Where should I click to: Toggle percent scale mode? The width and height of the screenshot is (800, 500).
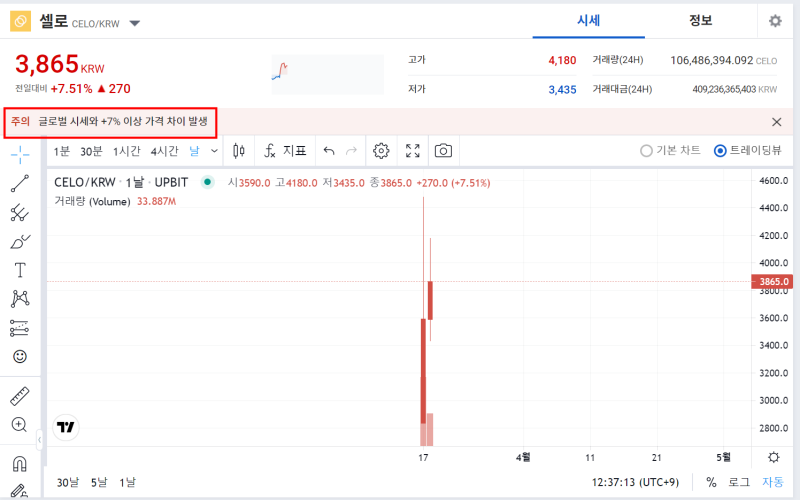(x=711, y=482)
